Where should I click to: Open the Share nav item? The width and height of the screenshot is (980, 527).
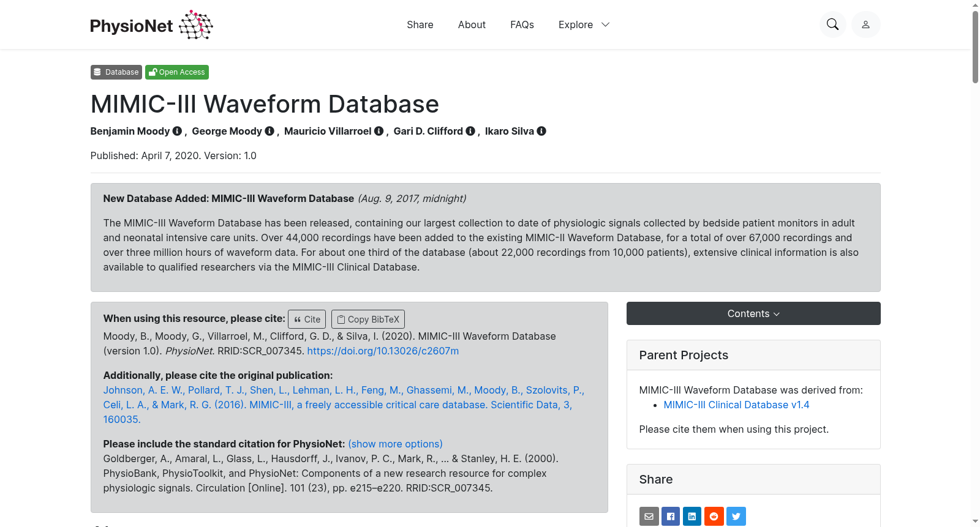(420, 24)
